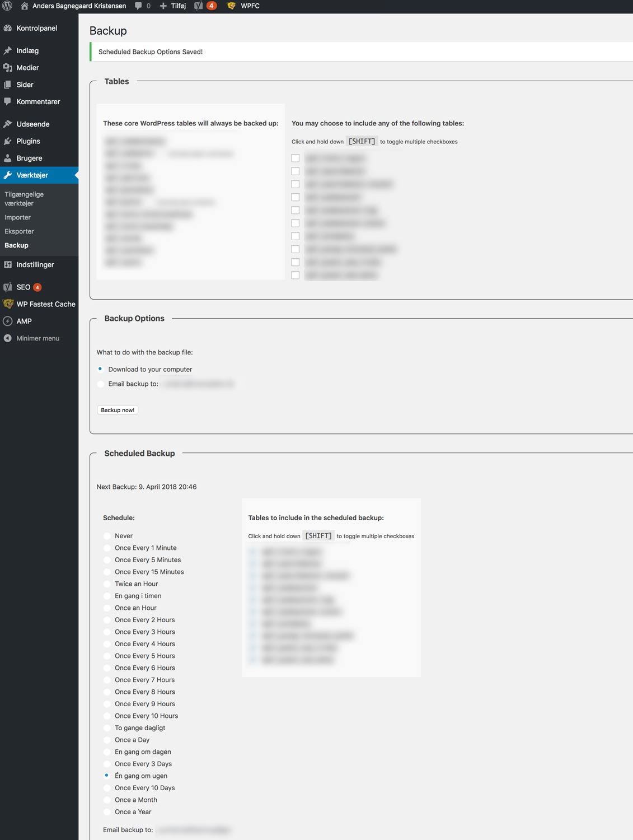Open Importer tools link
Viewport: 633px width, 840px height.
[17, 217]
